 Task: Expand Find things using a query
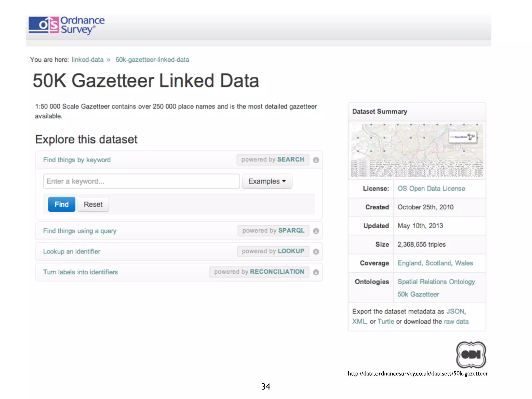(80, 231)
